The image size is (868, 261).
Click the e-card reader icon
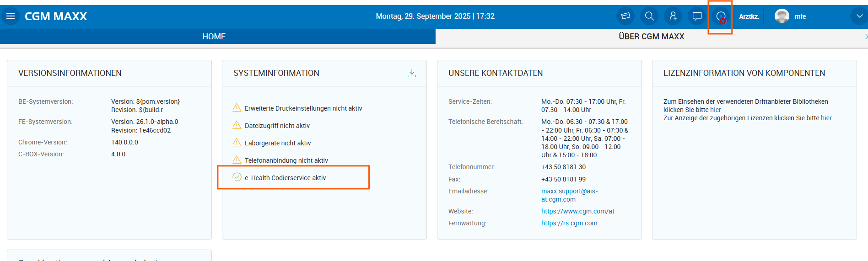point(625,16)
